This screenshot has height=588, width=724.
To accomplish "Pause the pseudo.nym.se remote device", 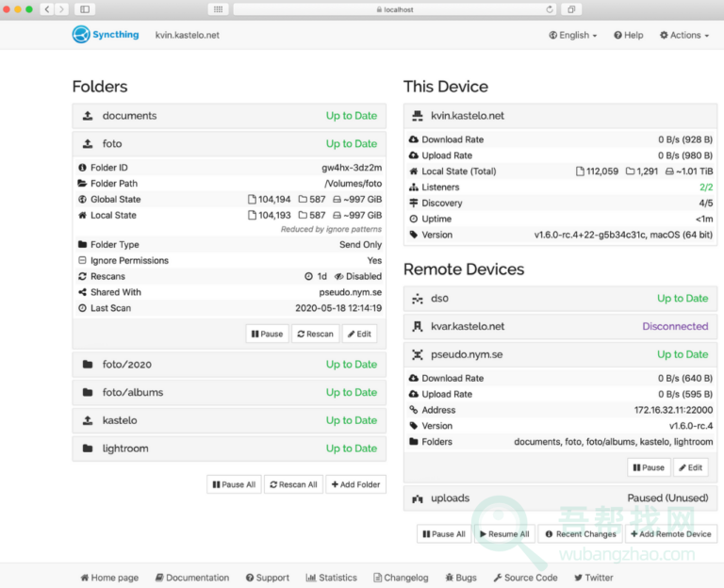I will point(648,467).
